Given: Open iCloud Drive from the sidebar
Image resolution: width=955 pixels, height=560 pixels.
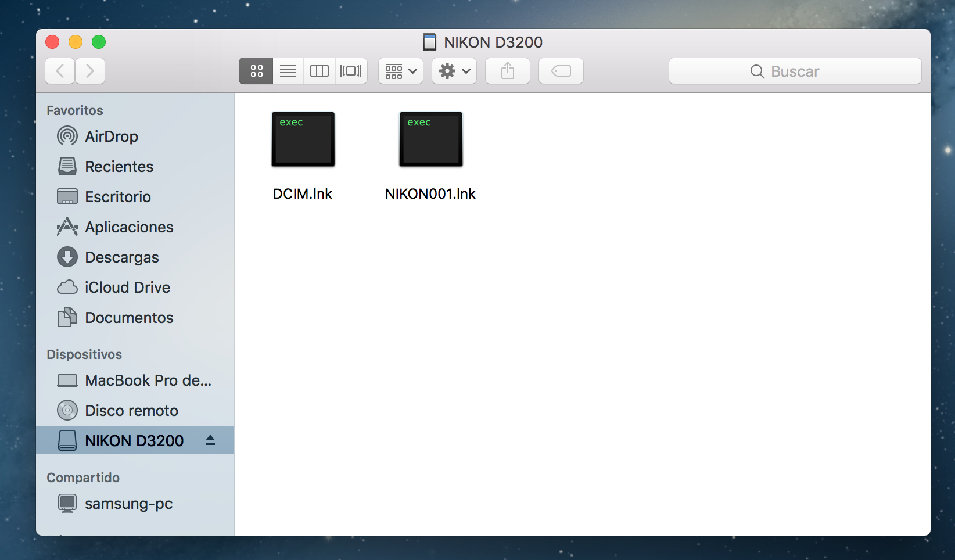Looking at the screenshot, I should [127, 288].
